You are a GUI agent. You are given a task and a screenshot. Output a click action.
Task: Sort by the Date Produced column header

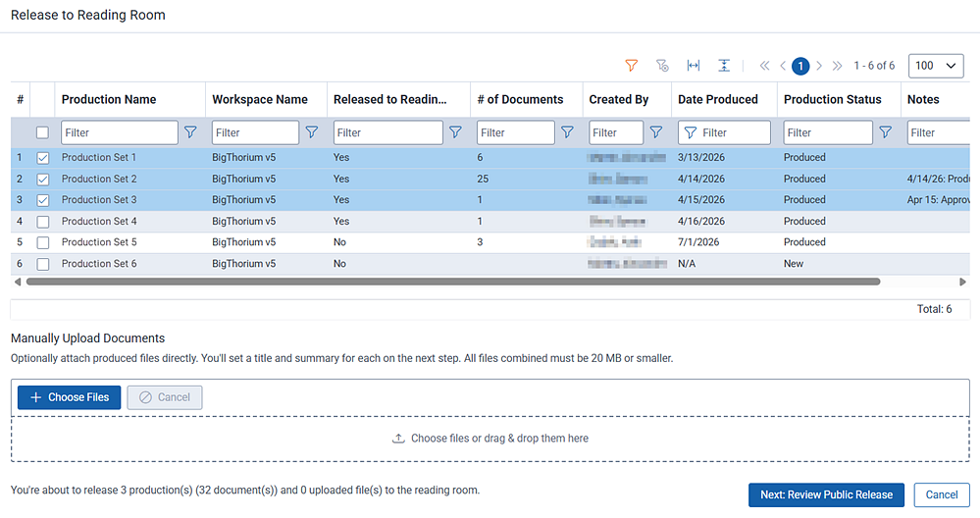click(x=717, y=99)
